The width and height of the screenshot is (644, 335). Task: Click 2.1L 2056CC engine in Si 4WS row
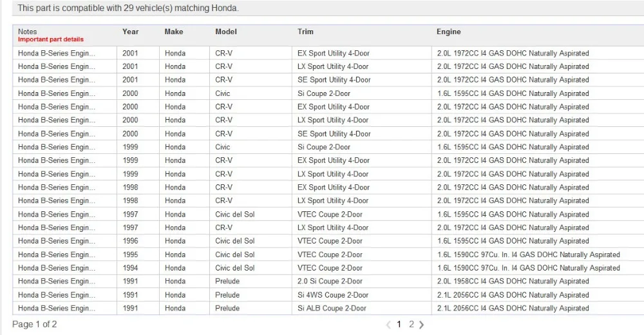tap(513, 294)
